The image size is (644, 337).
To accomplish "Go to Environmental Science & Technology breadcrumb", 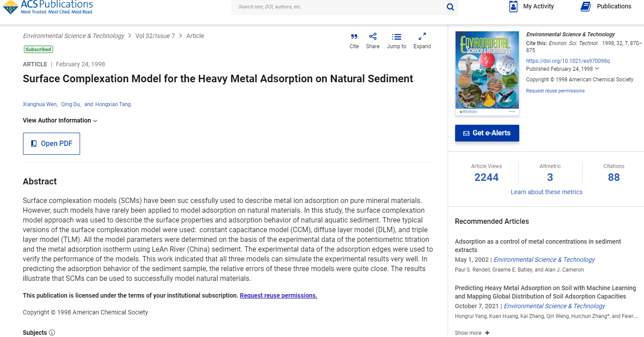I will point(73,36).
